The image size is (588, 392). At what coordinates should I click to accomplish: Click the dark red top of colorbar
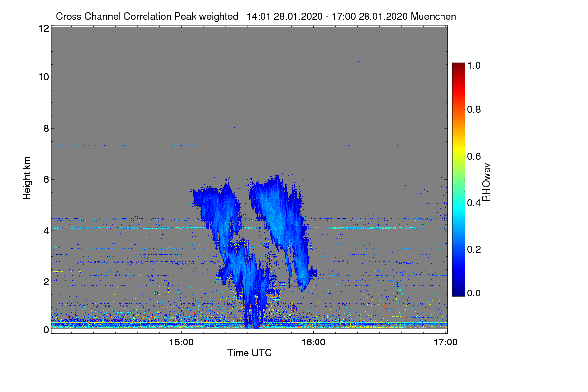(x=458, y=66)
